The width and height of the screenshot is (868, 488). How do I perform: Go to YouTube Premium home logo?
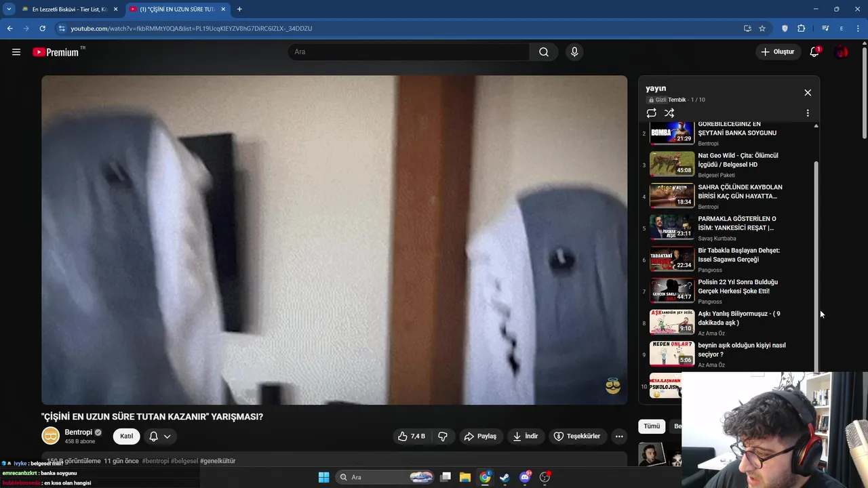56,52
